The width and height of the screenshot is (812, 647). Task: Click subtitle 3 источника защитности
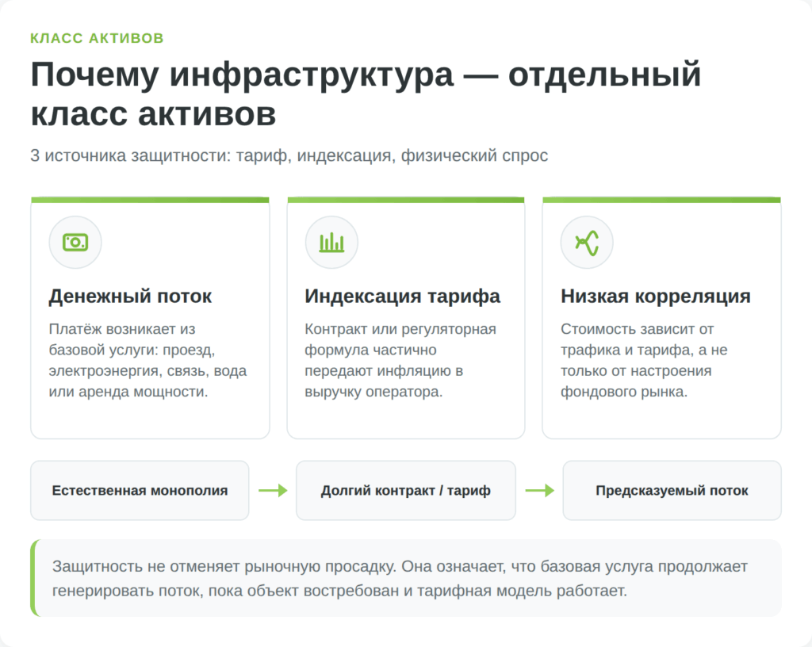289,155
